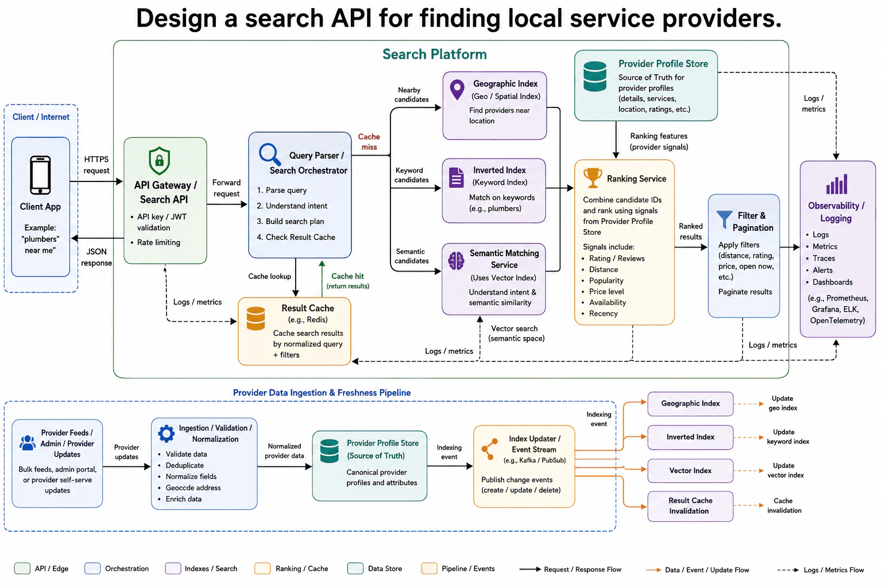
Task: Click the trophy icon in Ranking Service
Action: [x=593, y=178]
